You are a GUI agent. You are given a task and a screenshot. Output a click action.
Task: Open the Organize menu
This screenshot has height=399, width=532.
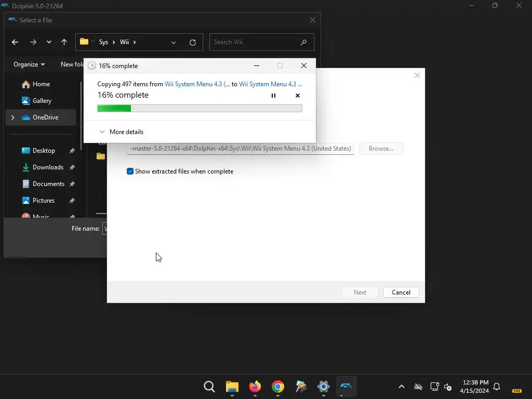pos(29,64)
